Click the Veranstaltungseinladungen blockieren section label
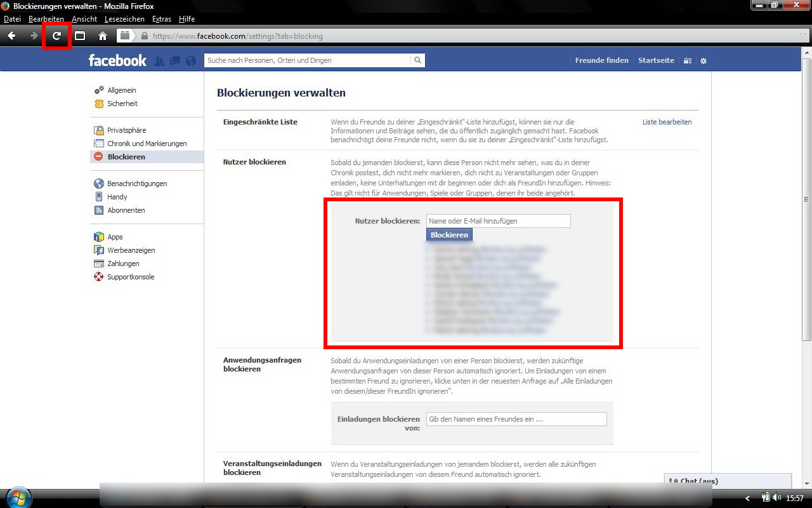812x508 pixels. coord(272,468)
